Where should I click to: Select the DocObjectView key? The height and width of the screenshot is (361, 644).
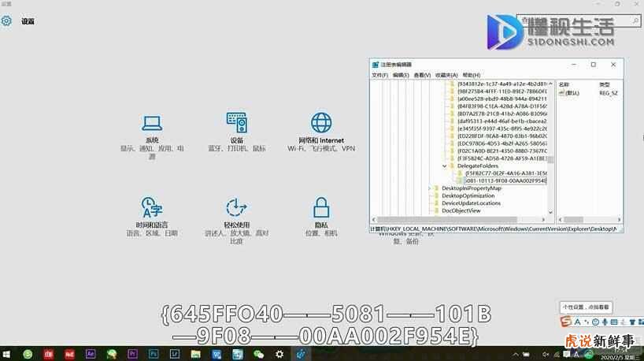tap(461, 210)
